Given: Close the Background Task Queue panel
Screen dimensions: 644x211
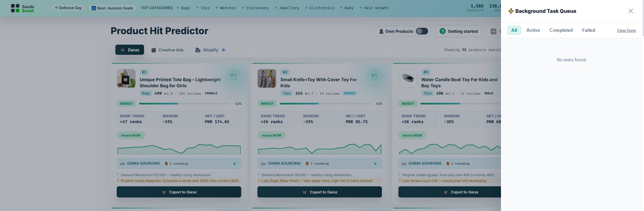Looking at the screenshot, I should pos(631,11).
